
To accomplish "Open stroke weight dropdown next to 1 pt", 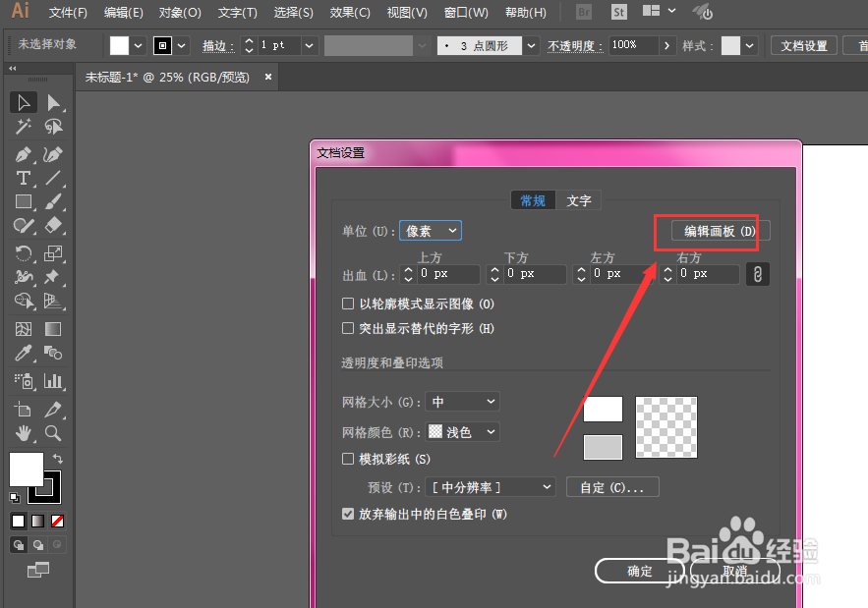I will click(x=309, y=46).
